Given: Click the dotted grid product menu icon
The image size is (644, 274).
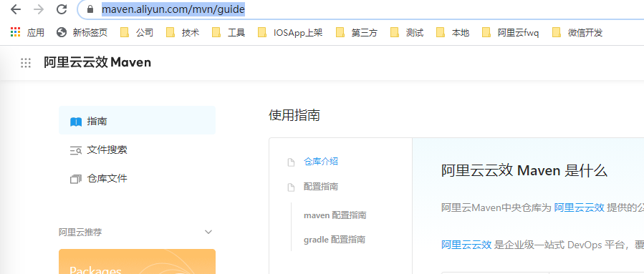Looking at the screenshot, I should [x=26, y=63].
